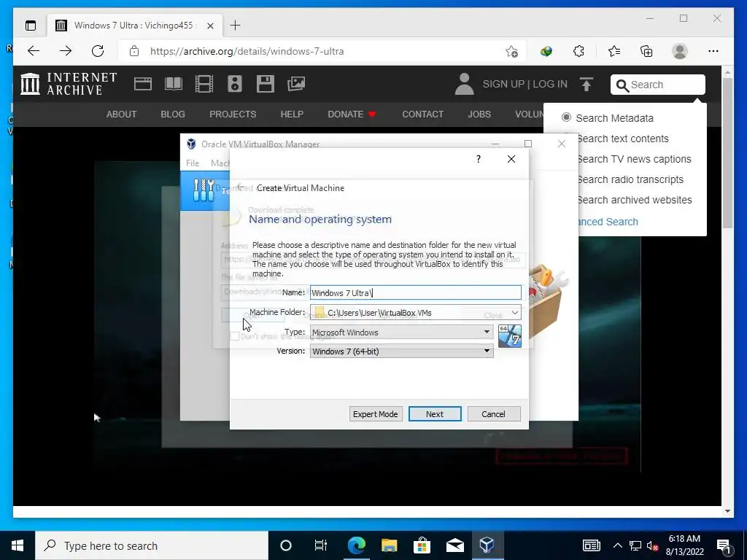The width and height of the screenshot is (747, 560).
Task: Open the BLOG nav item
Action: 173,114
